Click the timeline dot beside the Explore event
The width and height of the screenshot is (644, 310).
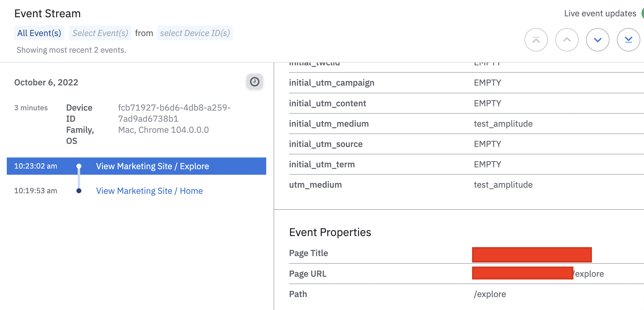click(x=79, y=166)
